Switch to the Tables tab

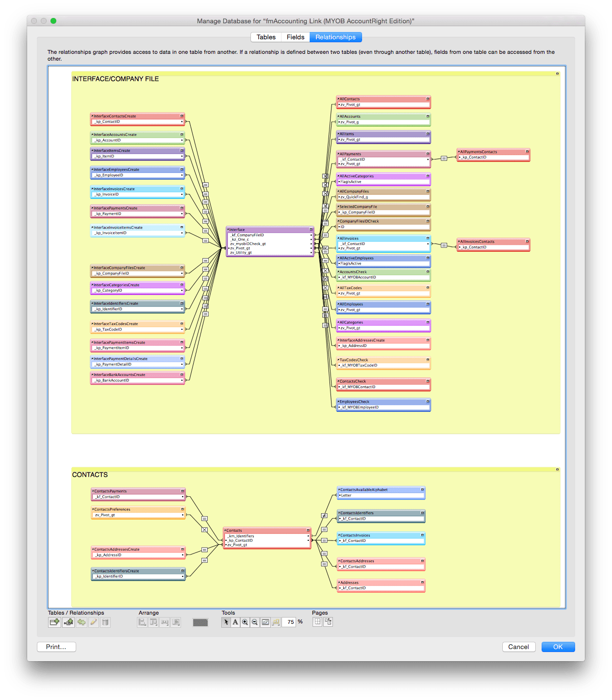[266, 37]
